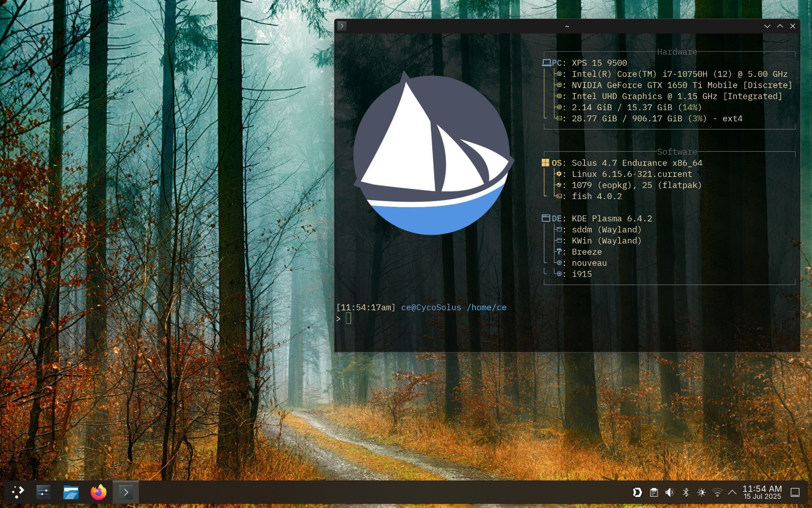
Task: Maximize the Konsole terminal window
Action: [x=780, y=26]
